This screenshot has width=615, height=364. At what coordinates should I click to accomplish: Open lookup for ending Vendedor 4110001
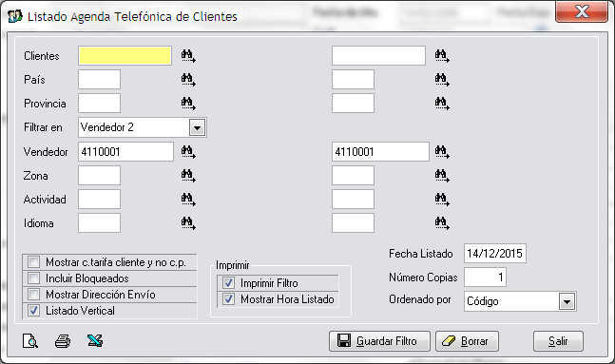442,152
